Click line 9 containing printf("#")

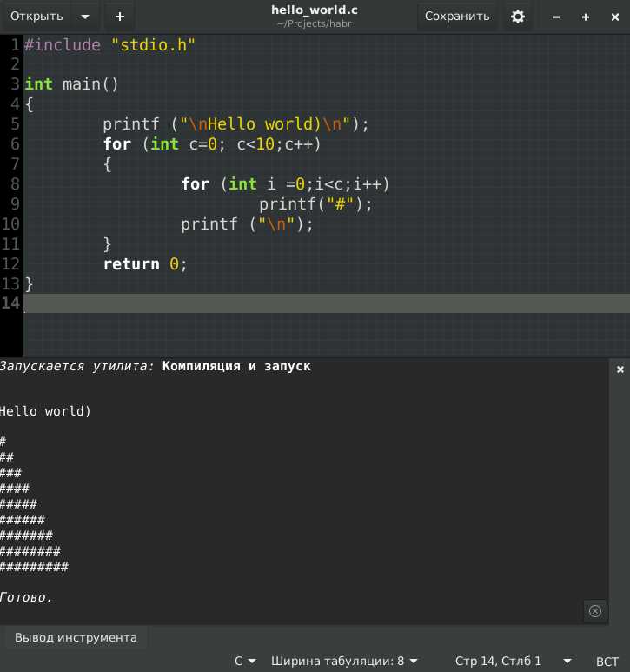tap(315, 204)
